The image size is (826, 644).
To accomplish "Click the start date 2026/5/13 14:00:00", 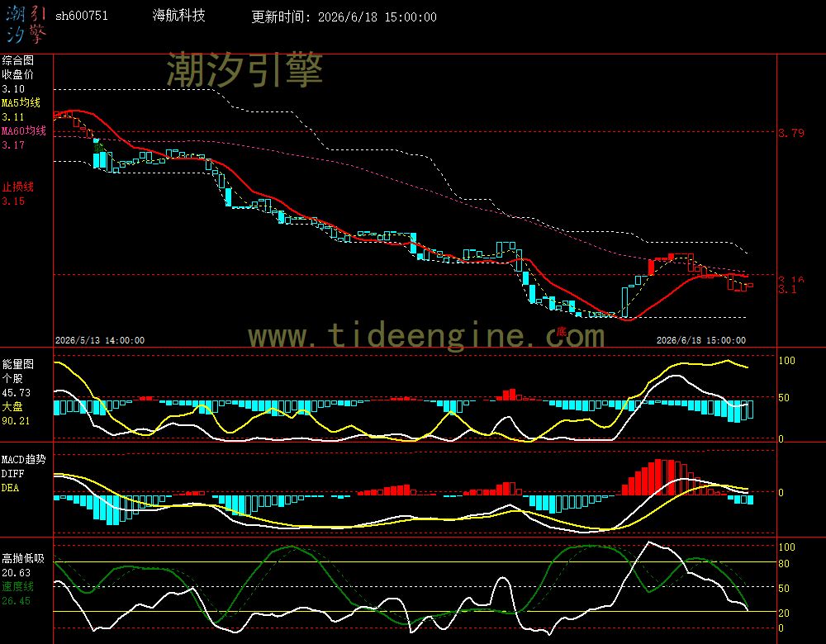I will (100, 340).
